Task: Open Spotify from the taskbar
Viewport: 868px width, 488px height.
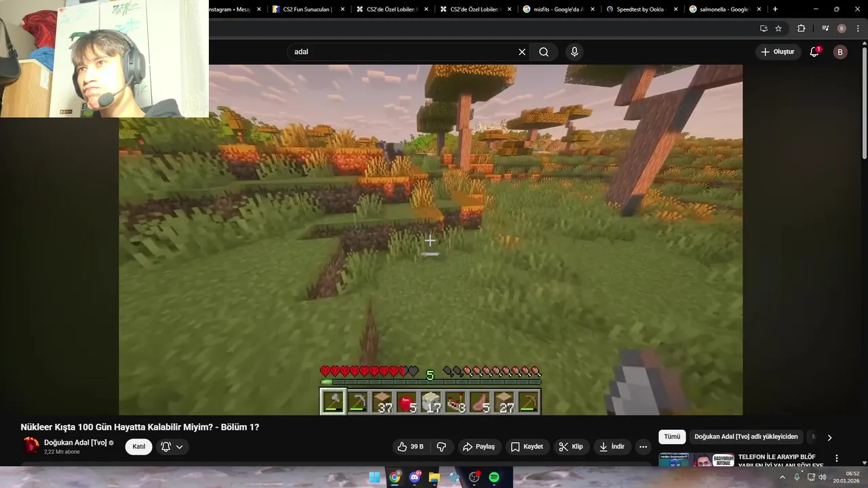Action: click(494, 477)
